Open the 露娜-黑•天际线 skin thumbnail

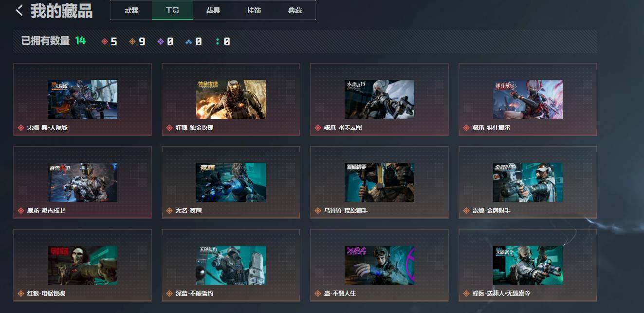pyautogui.click(x=82, y=99)
